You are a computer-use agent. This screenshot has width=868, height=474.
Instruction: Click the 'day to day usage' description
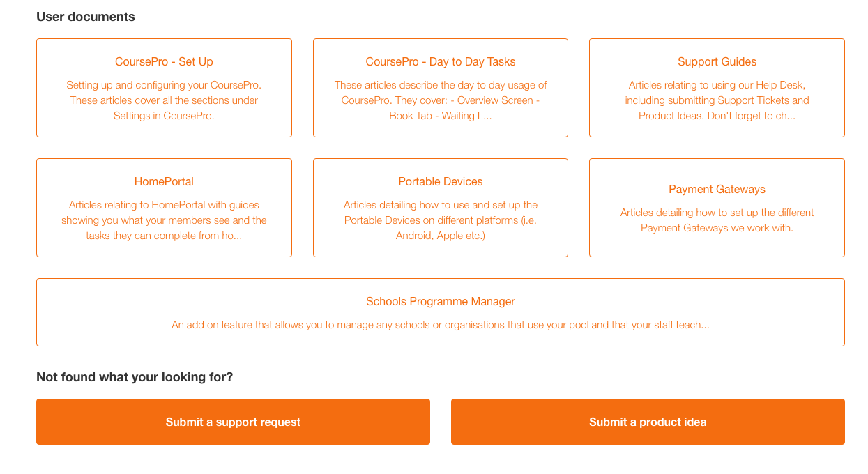click(x=440, y=100)
